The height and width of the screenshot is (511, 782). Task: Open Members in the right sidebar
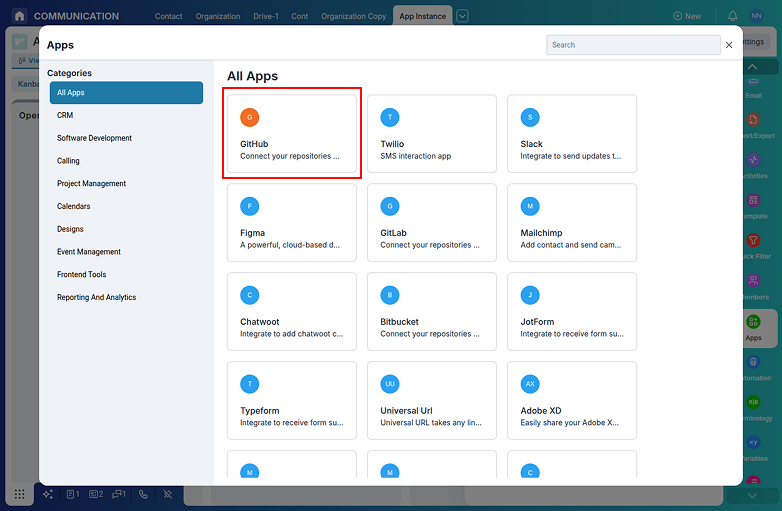click(754, 287)
